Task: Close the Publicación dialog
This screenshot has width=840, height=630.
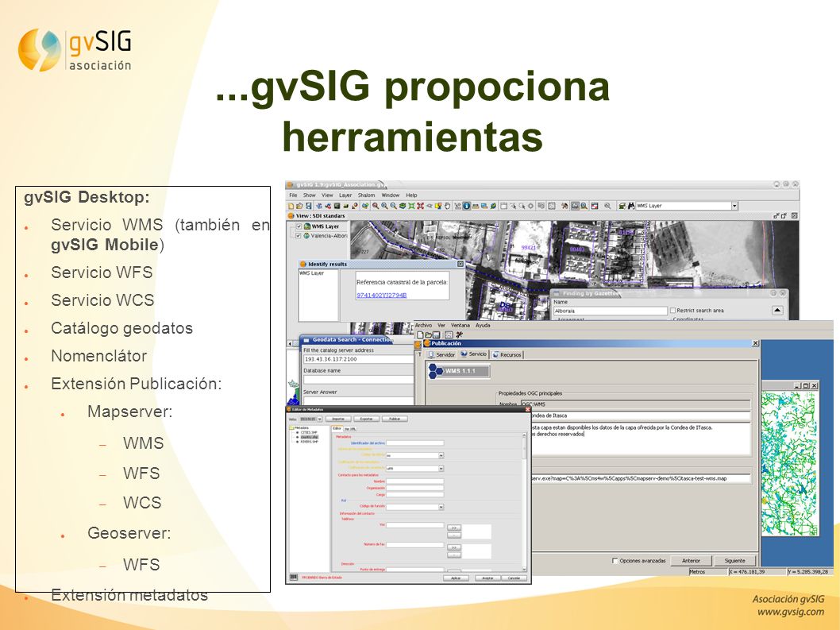Action: coord(755,343)
